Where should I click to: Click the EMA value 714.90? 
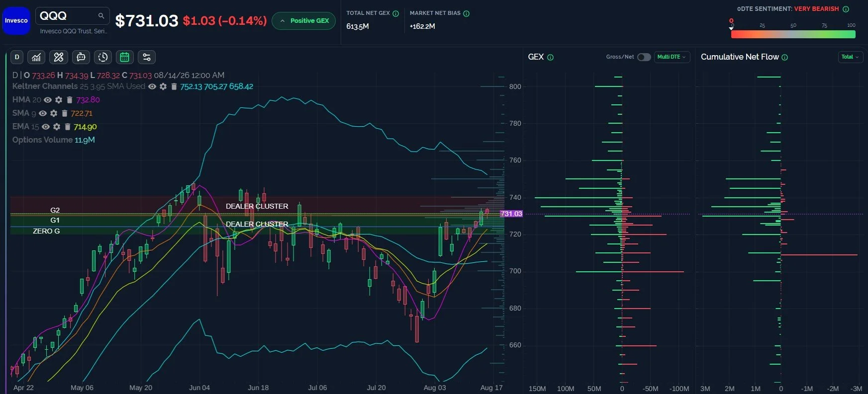click(85, 127)
